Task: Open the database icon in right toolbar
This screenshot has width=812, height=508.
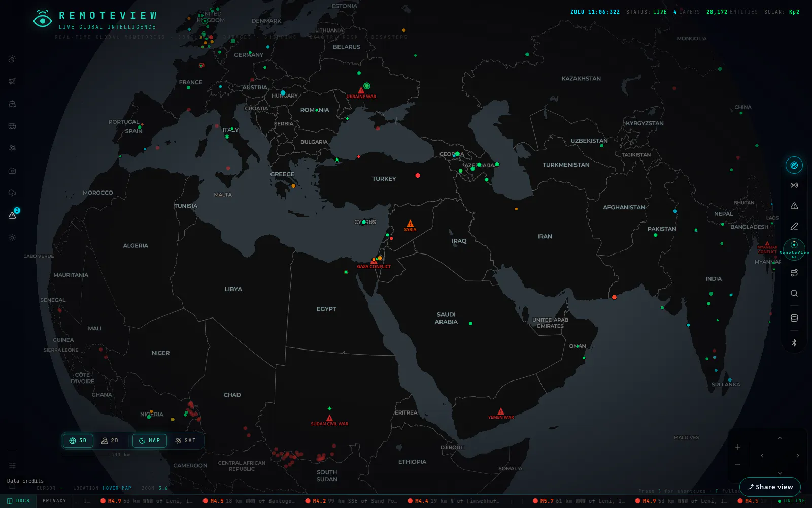Action: pos(794,318)
